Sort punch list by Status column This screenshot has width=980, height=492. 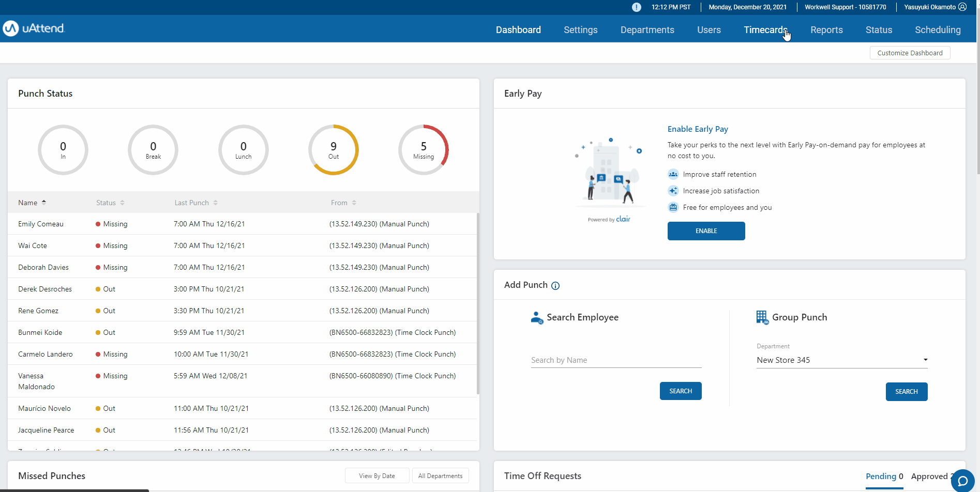coord(122,203)
